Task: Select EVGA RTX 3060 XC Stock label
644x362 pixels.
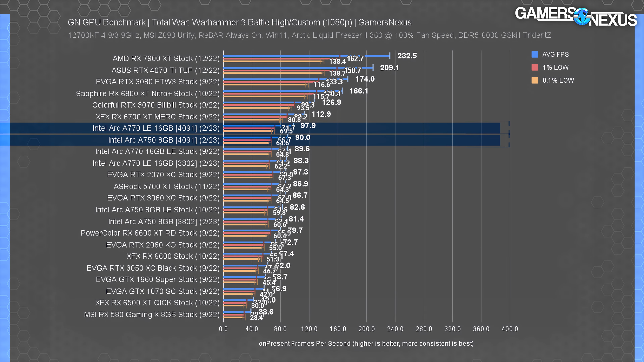Action: (163, 198)
